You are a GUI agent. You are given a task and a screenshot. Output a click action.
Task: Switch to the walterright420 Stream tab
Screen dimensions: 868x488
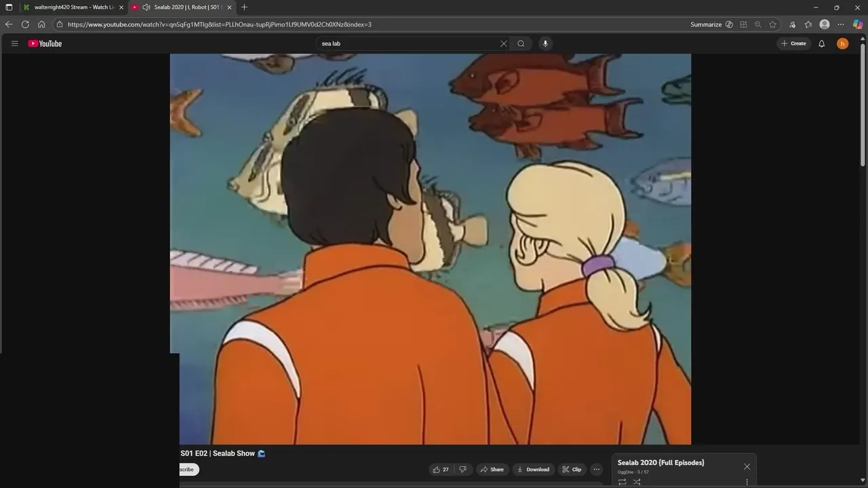73,7
